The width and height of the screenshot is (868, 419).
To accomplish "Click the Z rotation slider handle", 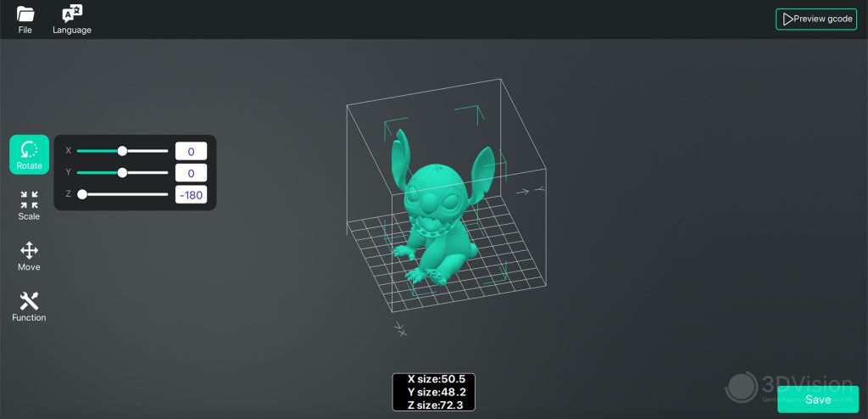I will click(x=82, y=194).
